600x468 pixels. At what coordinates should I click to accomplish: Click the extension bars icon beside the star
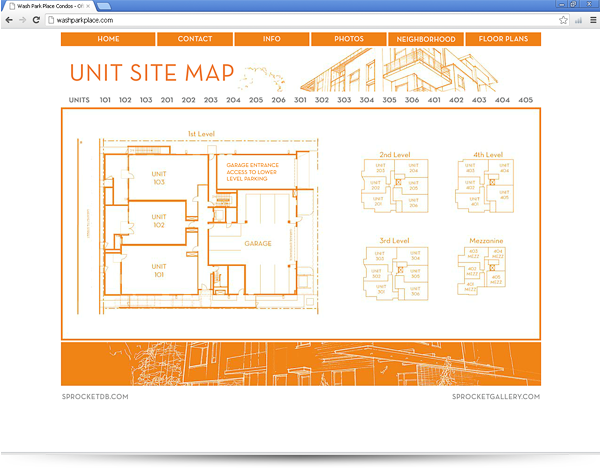(578, 20)
